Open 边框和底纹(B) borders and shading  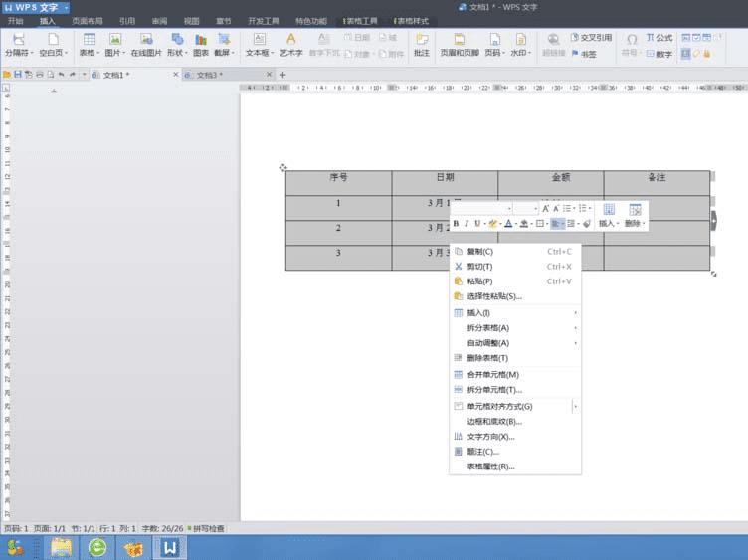click(x=515, y=421)
